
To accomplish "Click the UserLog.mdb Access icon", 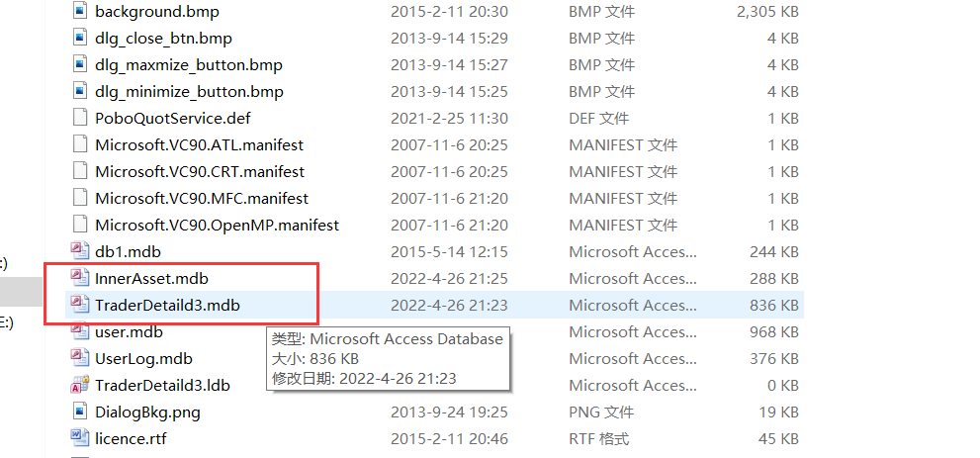I will 79,358.
